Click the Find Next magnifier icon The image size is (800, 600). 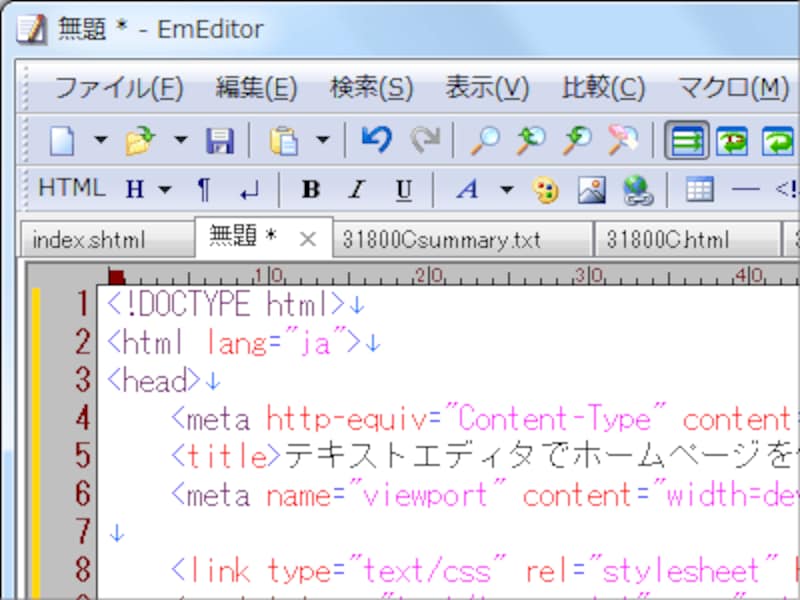pos(577,140)
